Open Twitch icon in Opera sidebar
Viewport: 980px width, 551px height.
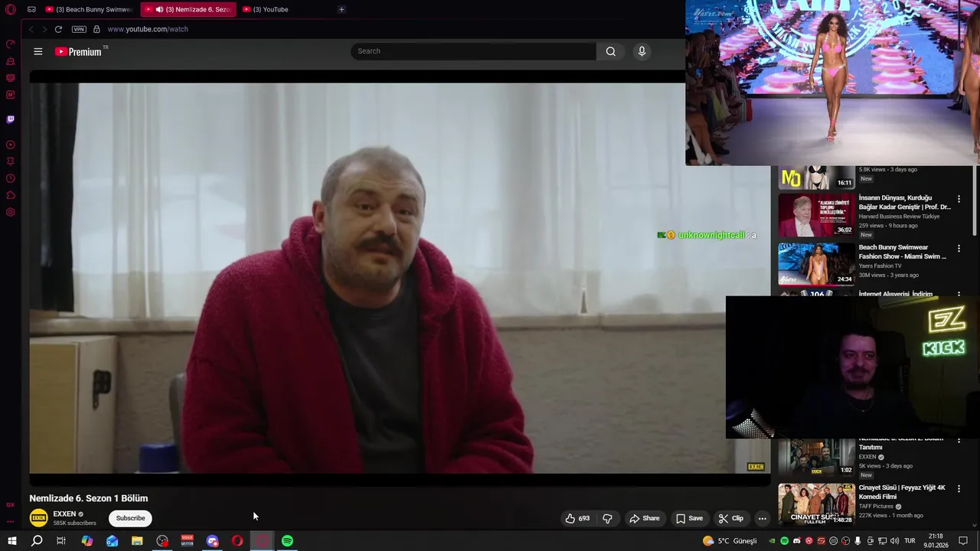tap(11, 119)
